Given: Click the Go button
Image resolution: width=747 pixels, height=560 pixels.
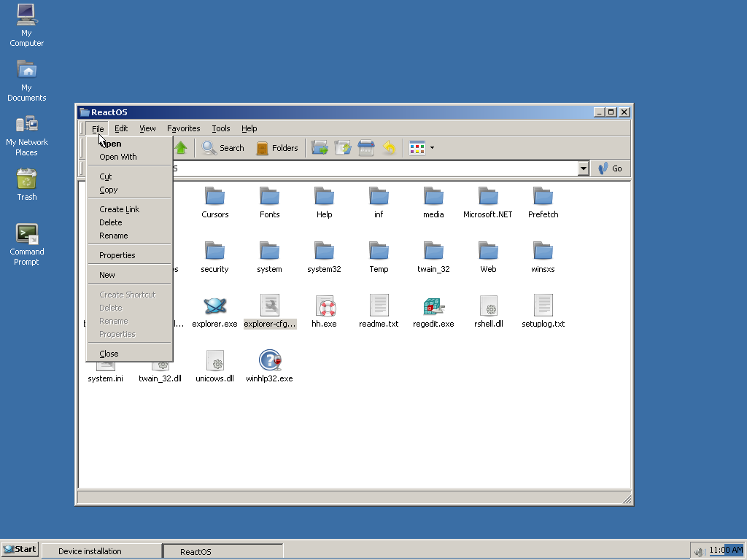Looking at the screenshot, I should coord(611,168).
